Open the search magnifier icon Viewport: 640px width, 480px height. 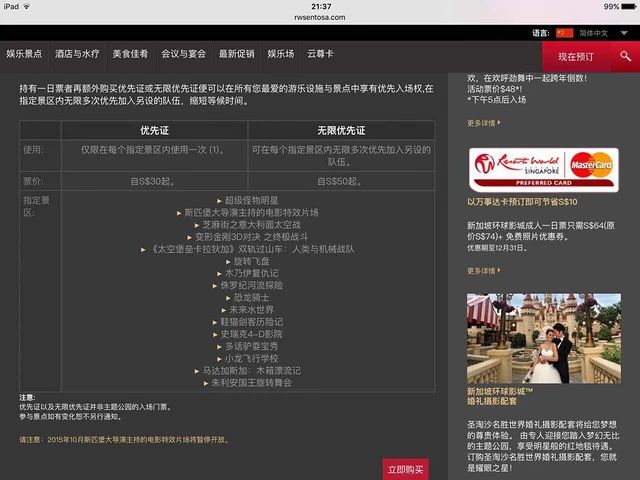click(625, 56)
